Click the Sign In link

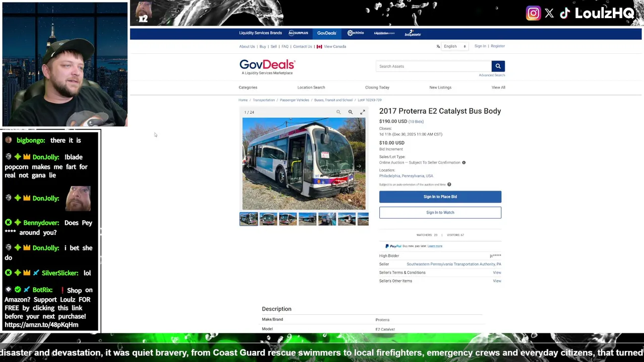pos(480,46)
